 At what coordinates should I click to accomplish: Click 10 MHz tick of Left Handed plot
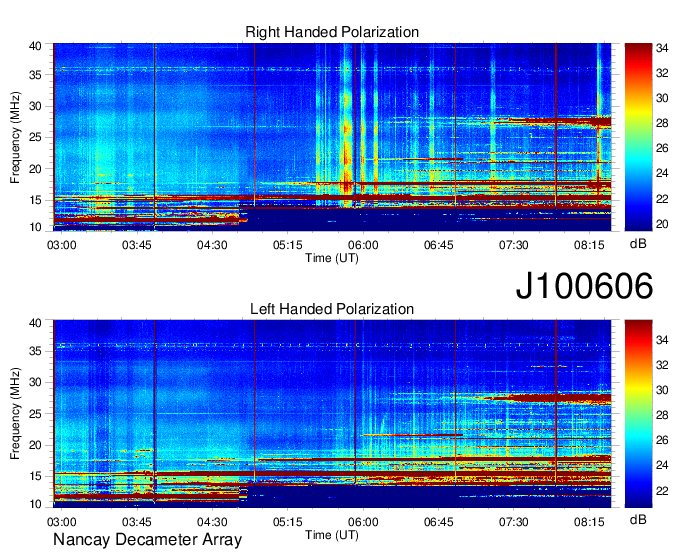pyautogui.click(x=35, y=504)
